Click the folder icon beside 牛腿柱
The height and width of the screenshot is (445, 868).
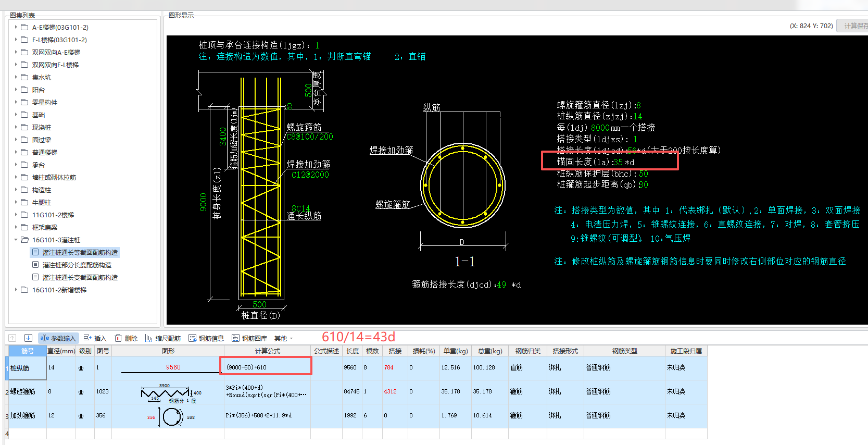click(x=24, y=202)
